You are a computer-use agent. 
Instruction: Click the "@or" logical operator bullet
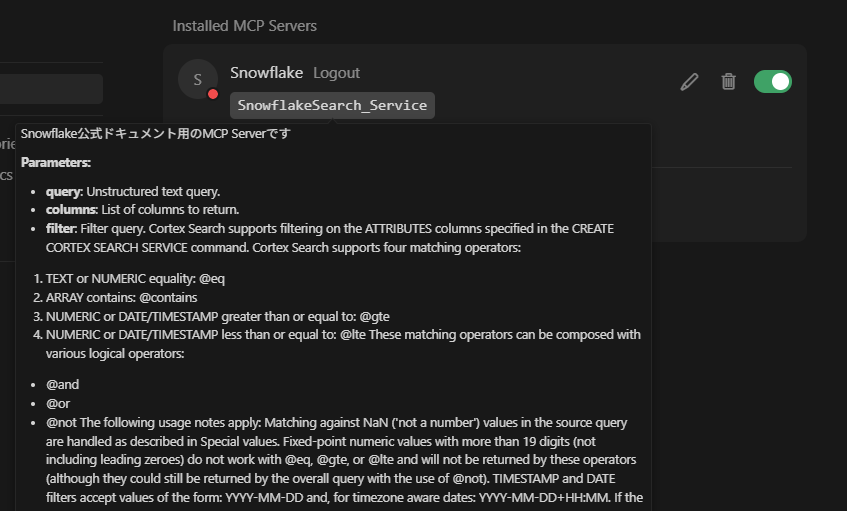[58, 403]
